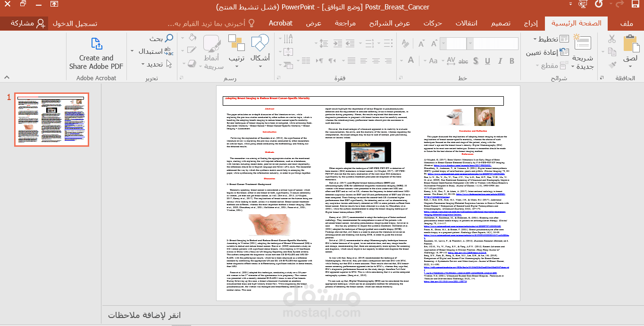This screenshot has width=644, height=326.
Task: Switch to the Insert (إدراج) tab
Action: [531, 23]
